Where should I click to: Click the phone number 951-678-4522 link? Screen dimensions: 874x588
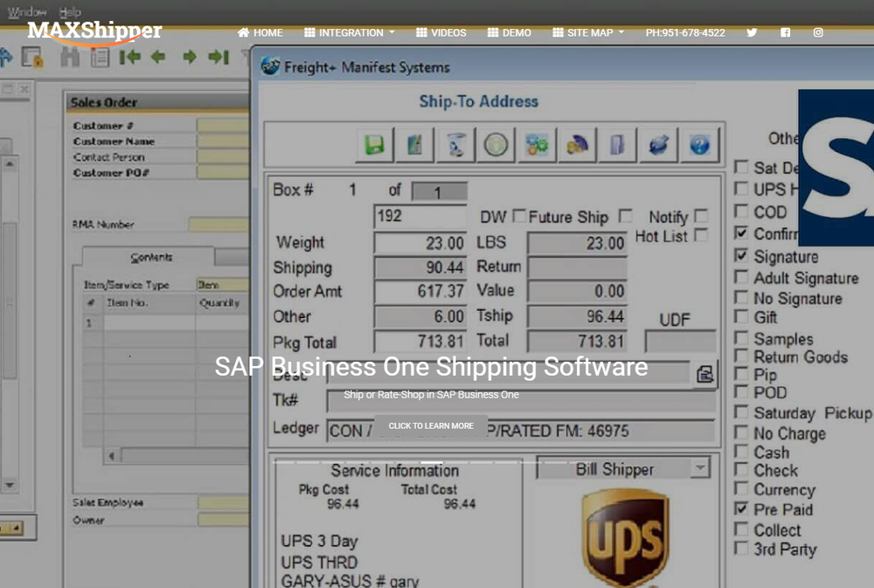[x=685, y=33]
